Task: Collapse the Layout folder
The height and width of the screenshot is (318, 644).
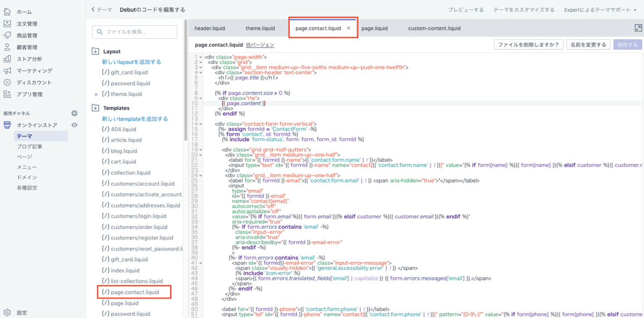Action: [96, 52]
